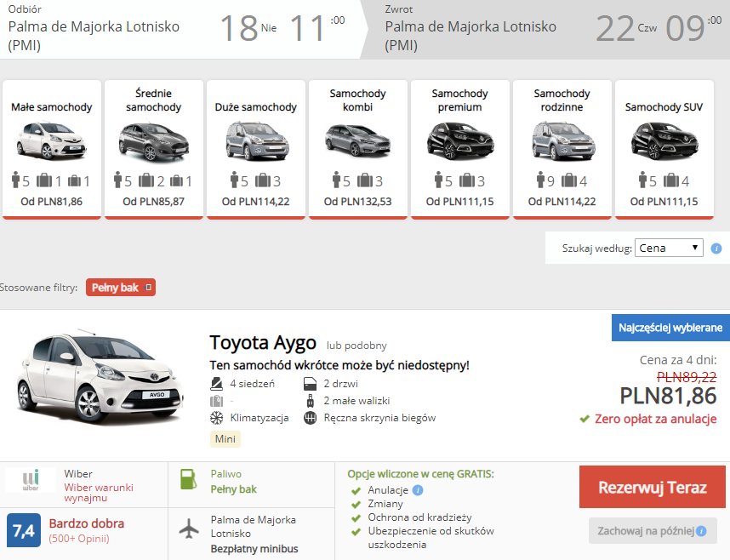The width and height of the screenshot is (730, 560).
Task: Click the Opcje wliczone w cenę GRATIS heading
Action: click(x=420, y=474)
